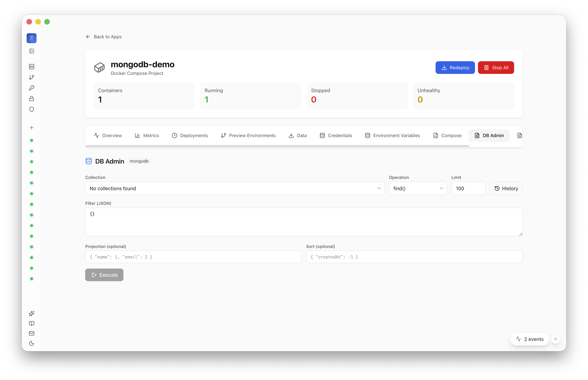The height and width of the screenshot is (380, 588).
Task: Open the sparkles AI icon in sidebar
Action: (x=31, y=313)
